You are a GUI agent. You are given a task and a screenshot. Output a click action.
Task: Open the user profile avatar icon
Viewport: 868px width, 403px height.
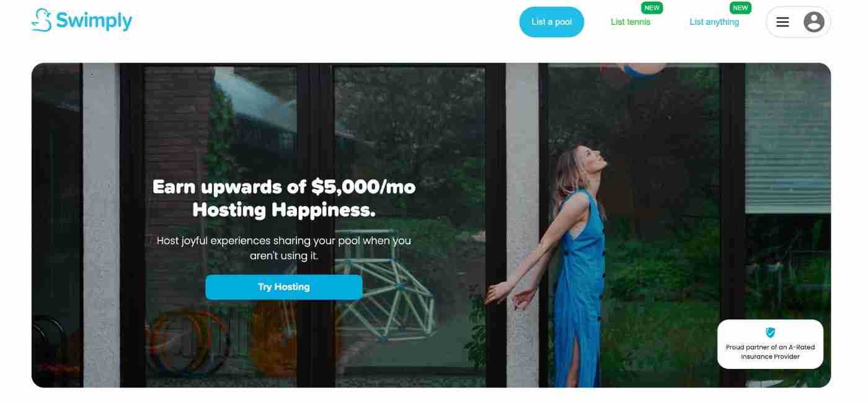(814, 22)
